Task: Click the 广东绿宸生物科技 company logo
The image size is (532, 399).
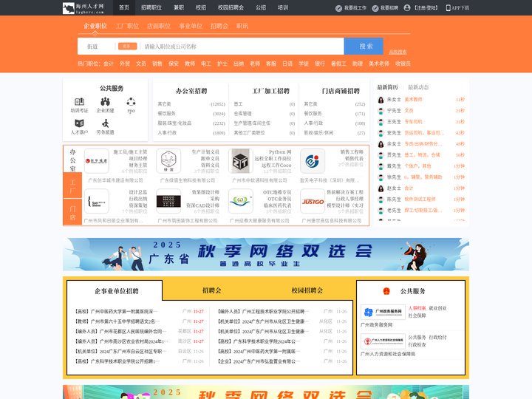Action: point(168,161)
